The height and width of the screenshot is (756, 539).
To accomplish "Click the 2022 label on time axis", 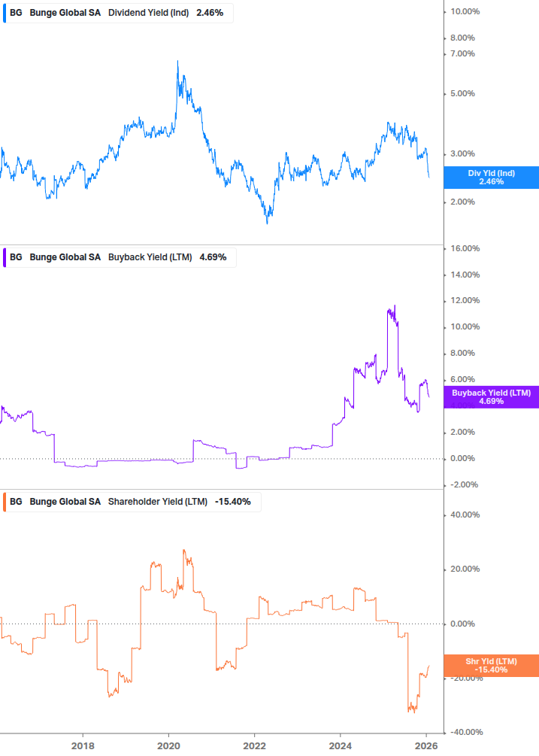I will [x=254, y=746].
